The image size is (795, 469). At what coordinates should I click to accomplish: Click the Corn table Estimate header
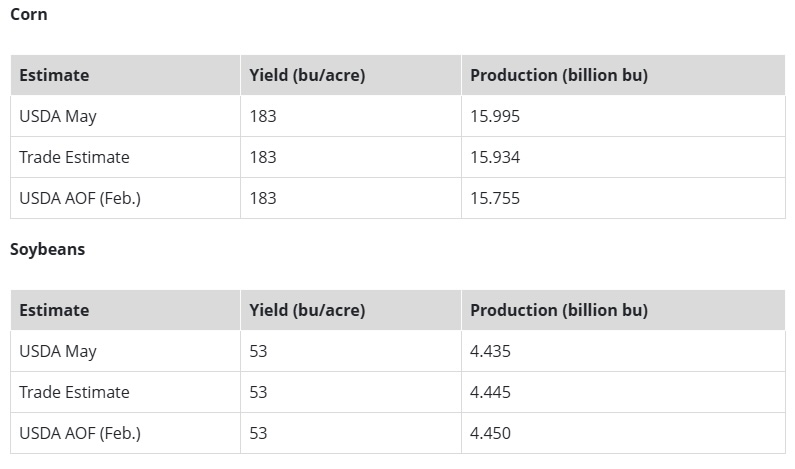(54, 75)
